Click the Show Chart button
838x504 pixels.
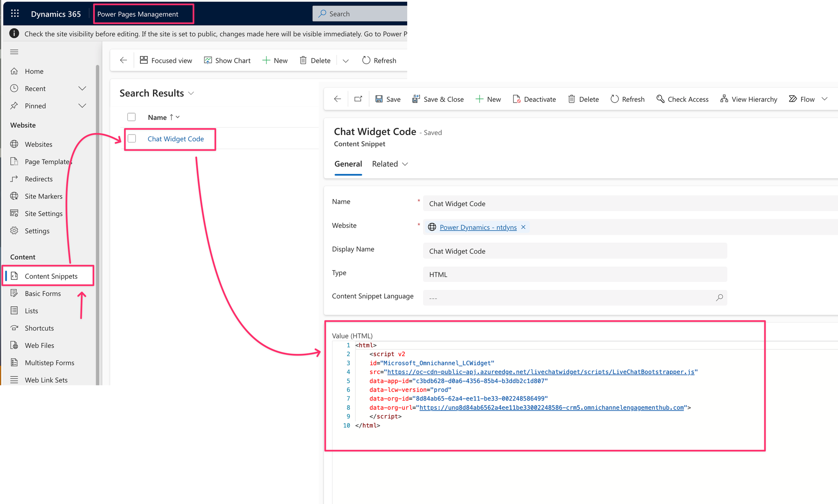(227, 61)
